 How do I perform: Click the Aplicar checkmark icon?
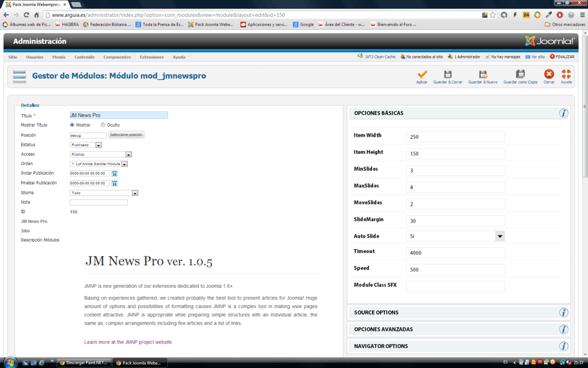422,74
